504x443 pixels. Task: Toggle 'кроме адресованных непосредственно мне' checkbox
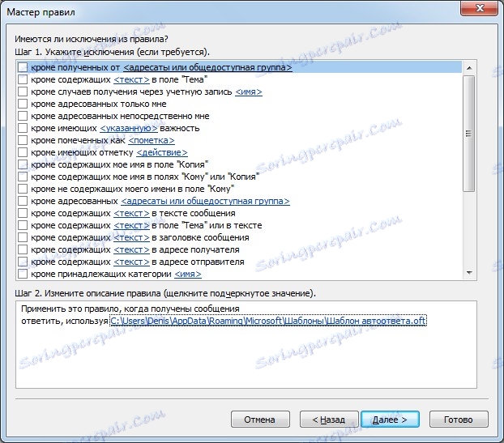[x=23, y=116]
